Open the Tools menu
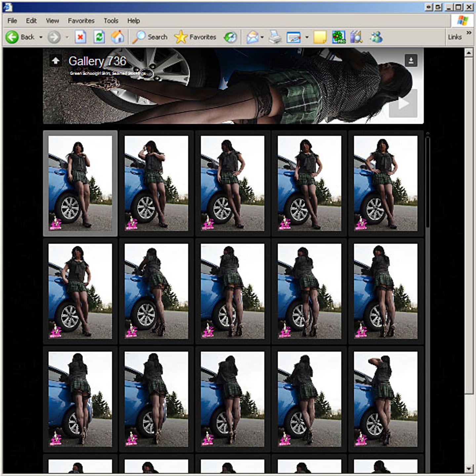Image resolution: width=476 pixels, height=476 pixels. pos(111,20)
